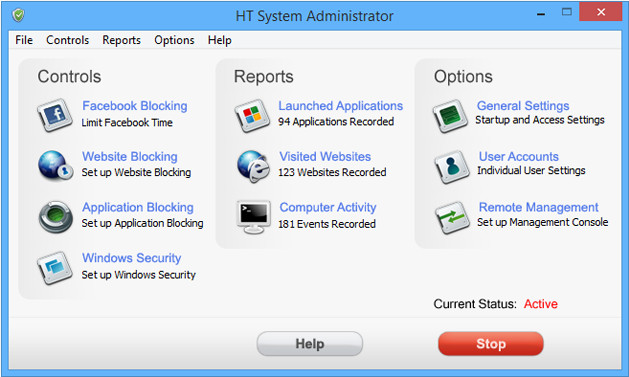Open the File menu
The height and width of the screenshot is (377, 629).
click(24, 40)
